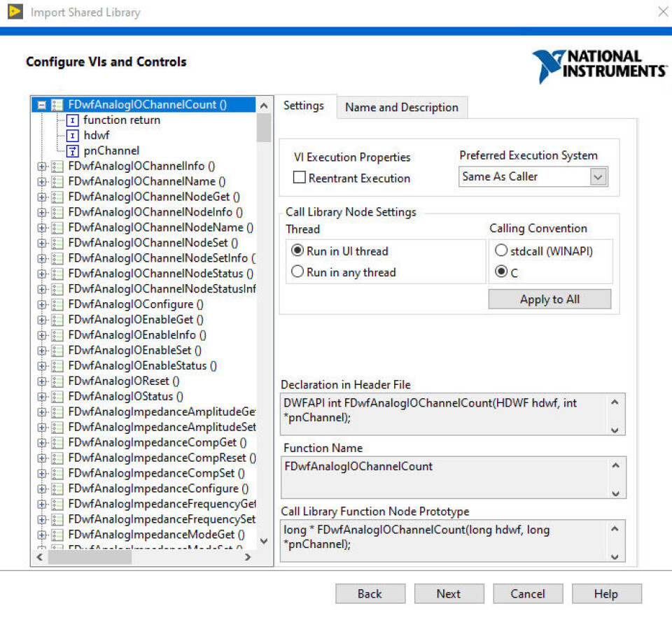Click the function icon beside FDwfAnalogIOChannelNodeSet
Screen dimensions: 672x620
[57, 243]
